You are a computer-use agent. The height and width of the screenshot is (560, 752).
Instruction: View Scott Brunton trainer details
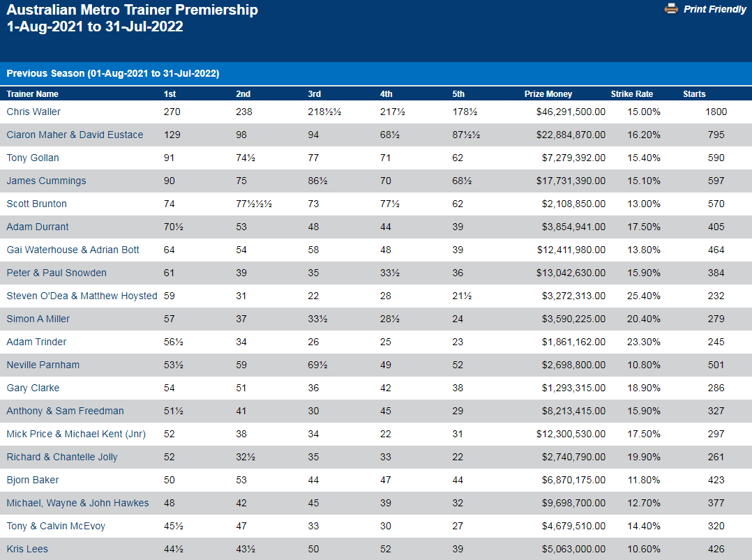click(36, 204)
